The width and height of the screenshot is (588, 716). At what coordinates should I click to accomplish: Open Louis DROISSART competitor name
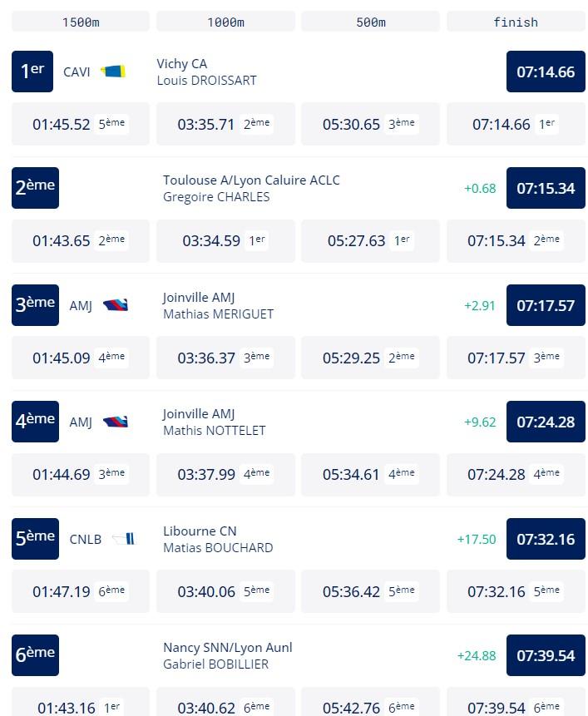206,81
